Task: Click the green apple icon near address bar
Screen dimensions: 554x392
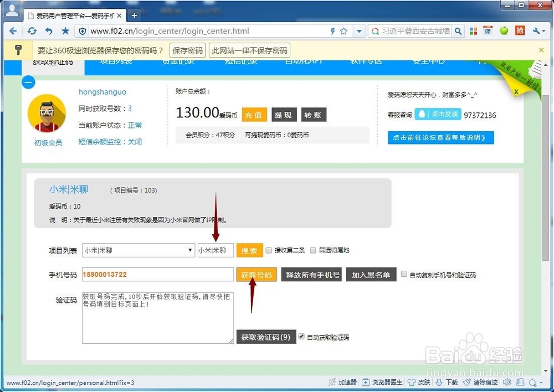Action: click(504, 30)
